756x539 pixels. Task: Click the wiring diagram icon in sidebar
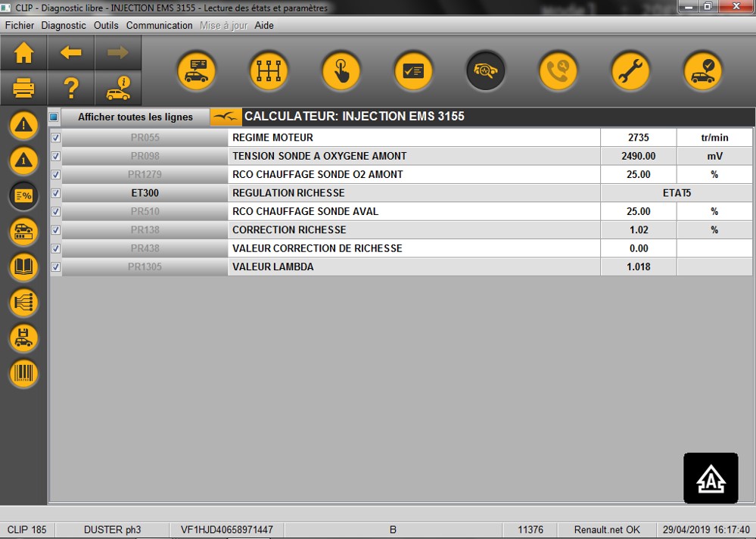tap(23, 303)
